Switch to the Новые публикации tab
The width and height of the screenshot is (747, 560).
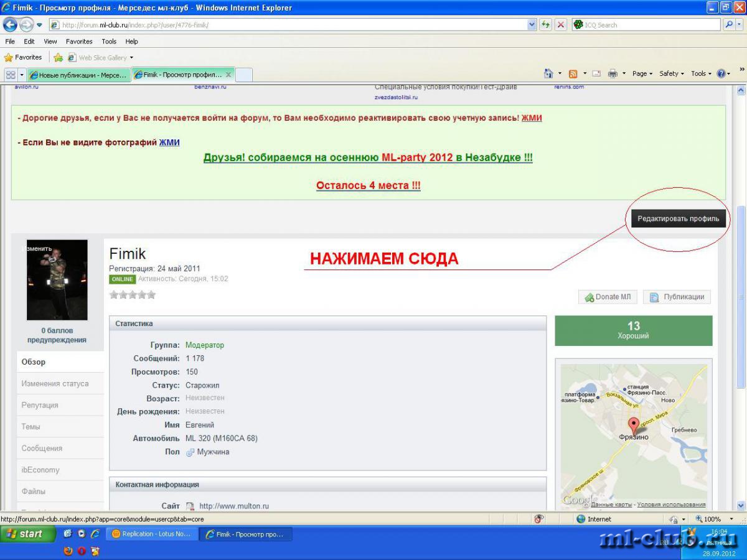point(78,75)
